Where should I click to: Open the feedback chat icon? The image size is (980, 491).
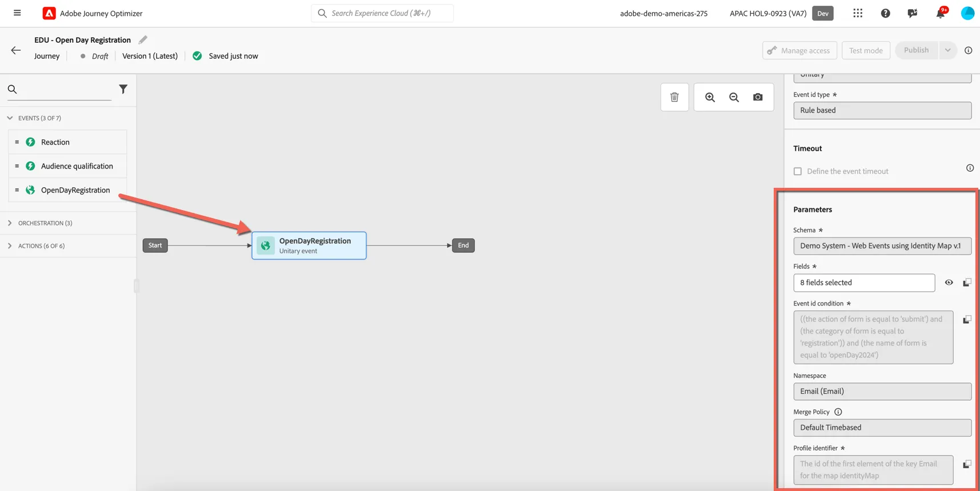click(x=913, y=13)
